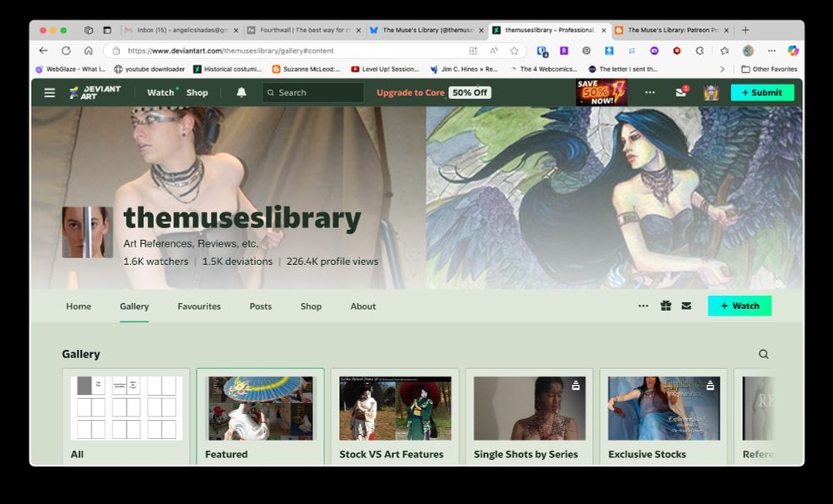The width and height of the screenshot is (833, 504).
Task: Open the Stock VS Art Features folder
Action: (x=395, y=417)
